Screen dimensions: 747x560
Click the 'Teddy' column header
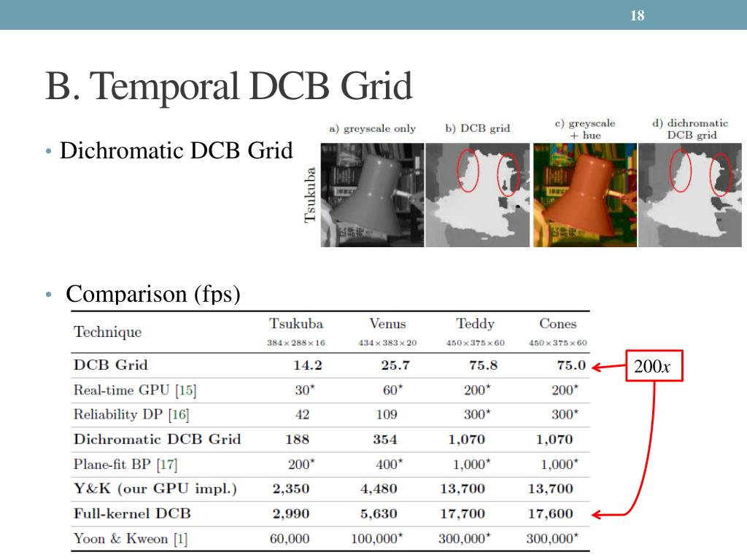click(475, 324)
